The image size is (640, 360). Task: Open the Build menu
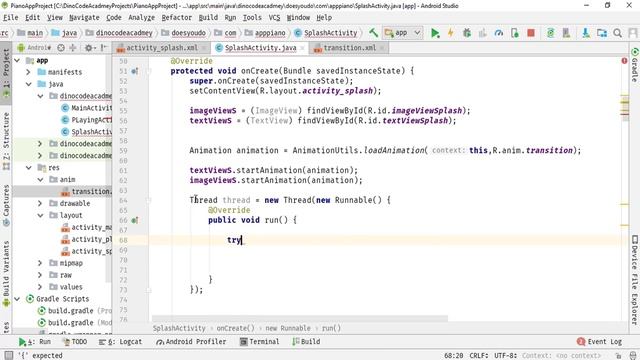click(x=208, y=18)
